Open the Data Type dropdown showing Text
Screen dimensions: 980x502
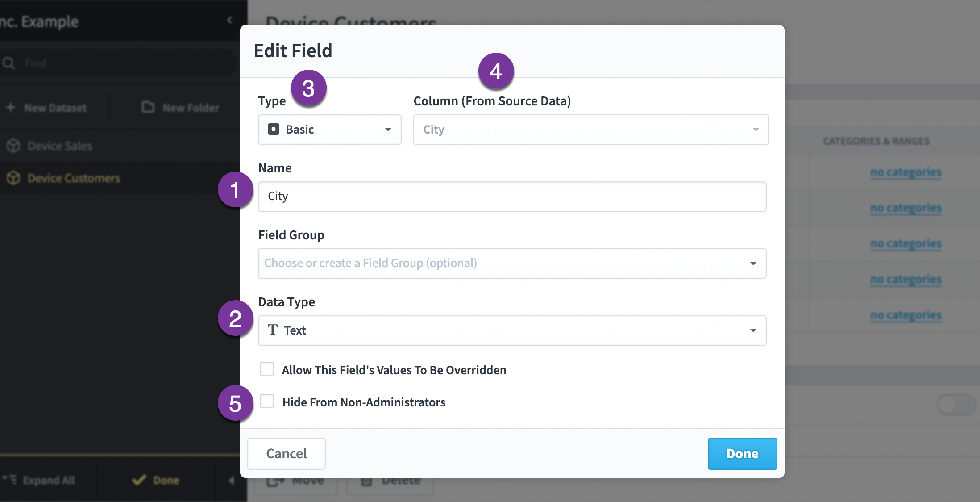click(512, 330)
